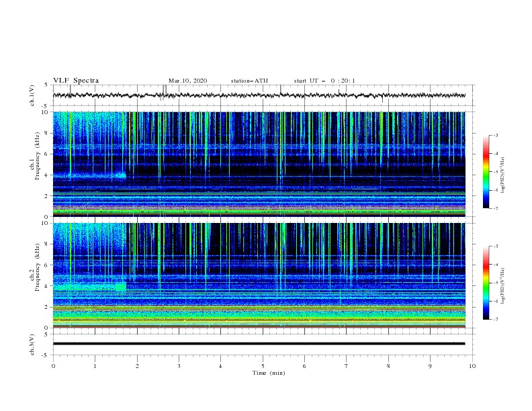Click the "station=ATH" header label

coord(249,81)
